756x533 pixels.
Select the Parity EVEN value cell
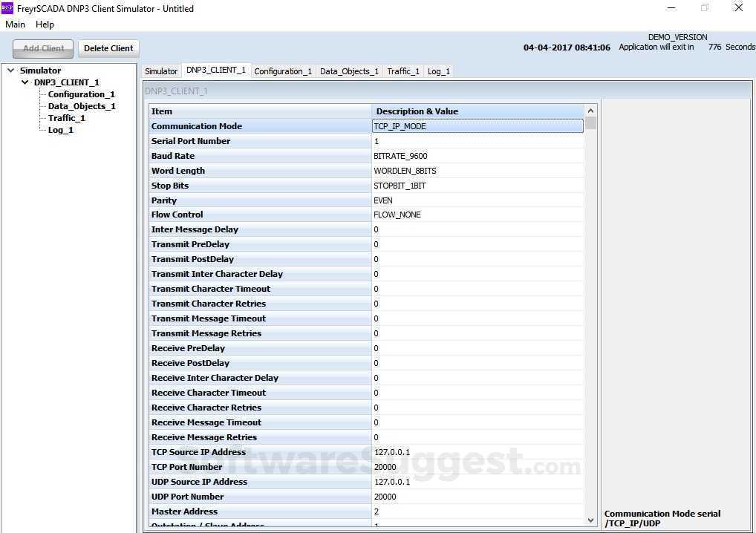coord(476,200)
